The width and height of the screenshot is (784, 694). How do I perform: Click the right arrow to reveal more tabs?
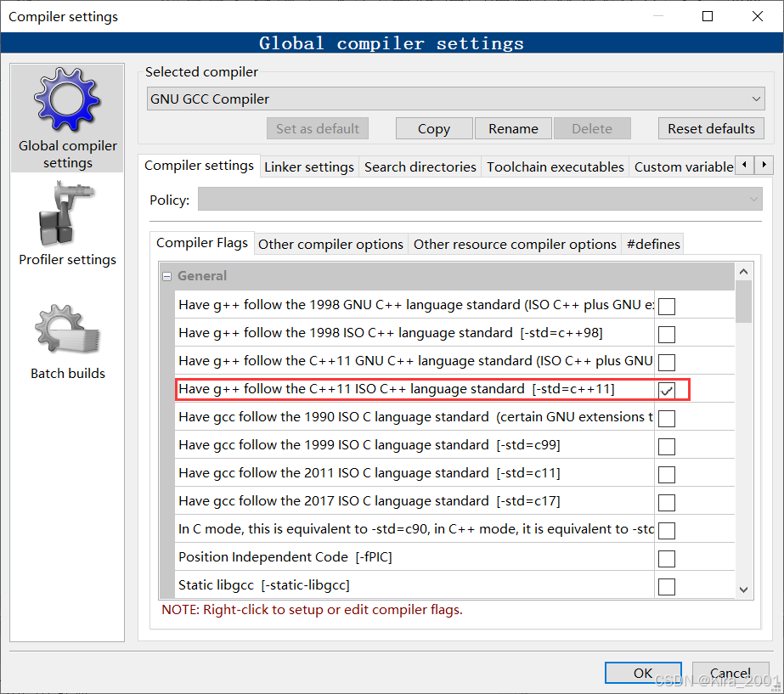762,164
